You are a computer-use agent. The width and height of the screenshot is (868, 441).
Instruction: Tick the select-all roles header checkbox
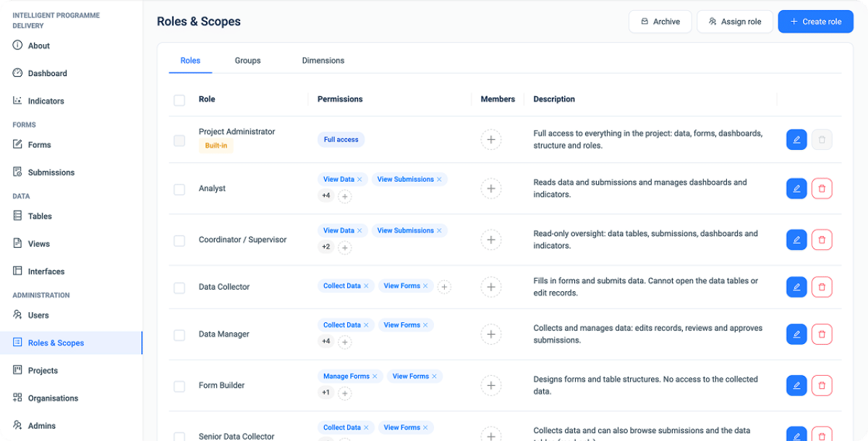(179, 100)
